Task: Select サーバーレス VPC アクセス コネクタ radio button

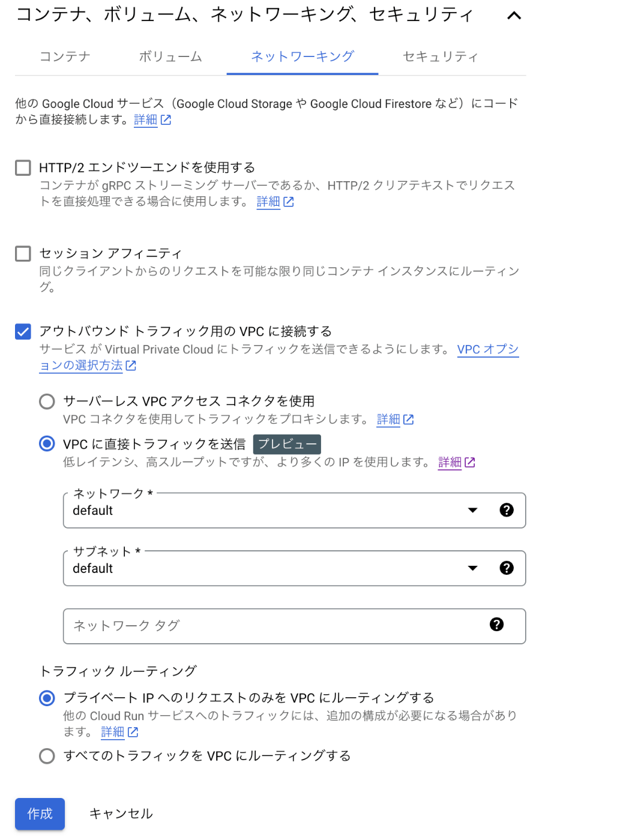Action: (47, 401)
